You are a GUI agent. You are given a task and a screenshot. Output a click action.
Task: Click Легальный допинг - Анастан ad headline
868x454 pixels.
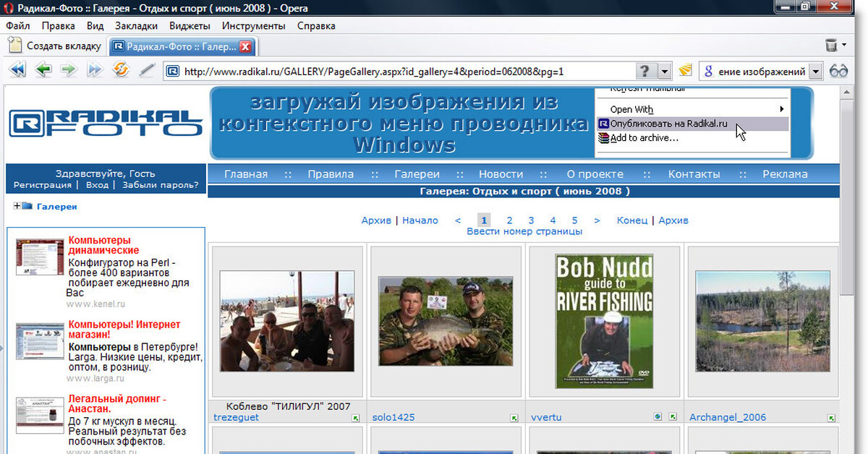pyautogui.click(x=117, y=404)
